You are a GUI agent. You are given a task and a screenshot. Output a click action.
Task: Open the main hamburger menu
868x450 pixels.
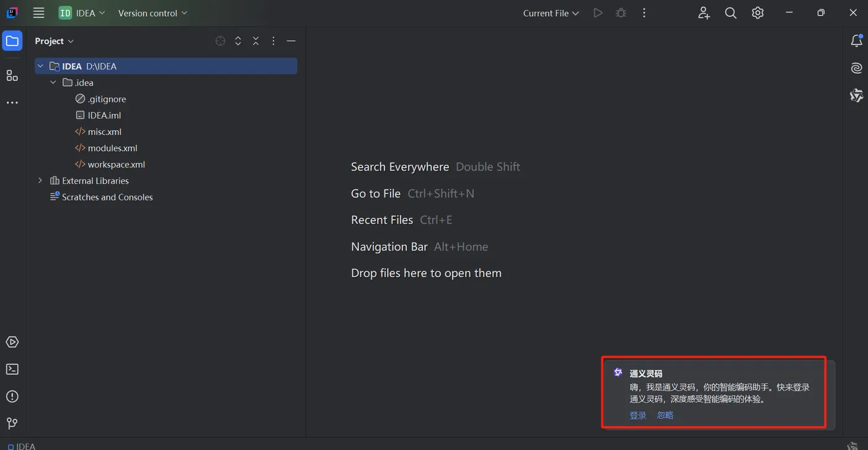pyautogui.click(x=38, y=13)
